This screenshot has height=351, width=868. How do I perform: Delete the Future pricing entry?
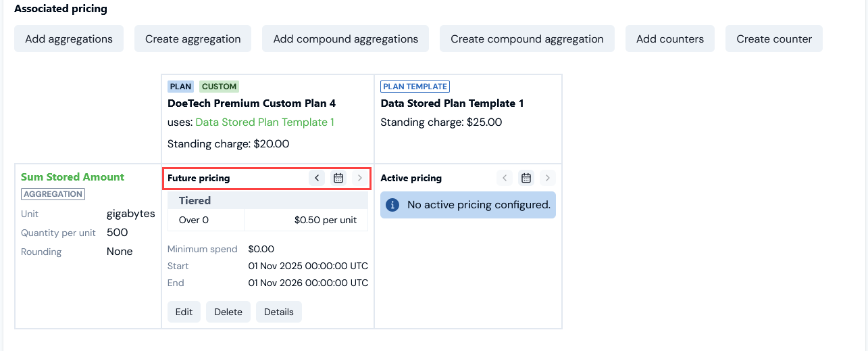pos(228,312)
